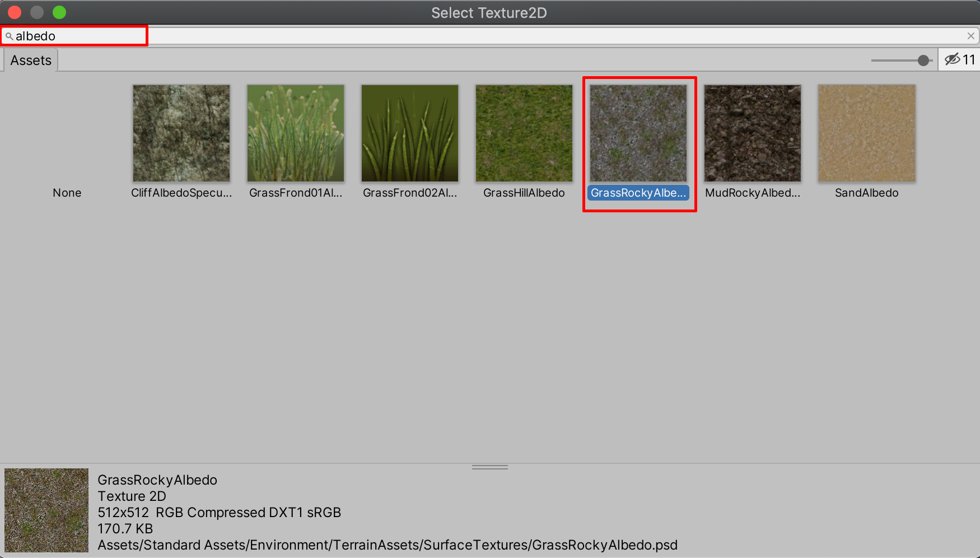Toggle hidden packages eye icon
Screen dimensions: 980x558
(x=952, y=59)
